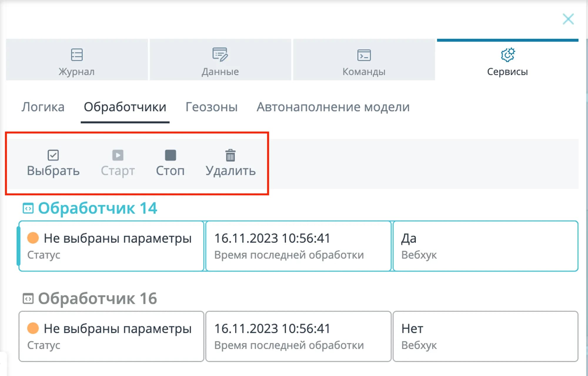Switch to Геозоны sub-tab

tap(211, 107)
